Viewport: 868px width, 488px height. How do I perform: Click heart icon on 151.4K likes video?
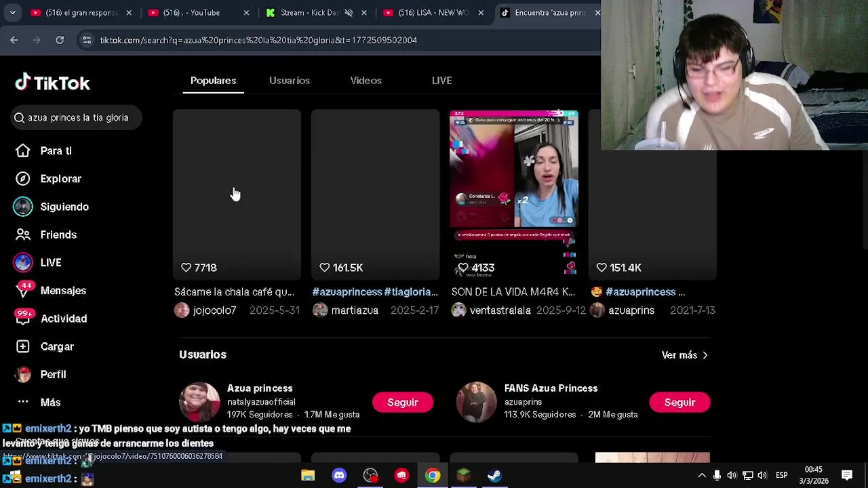601,268
